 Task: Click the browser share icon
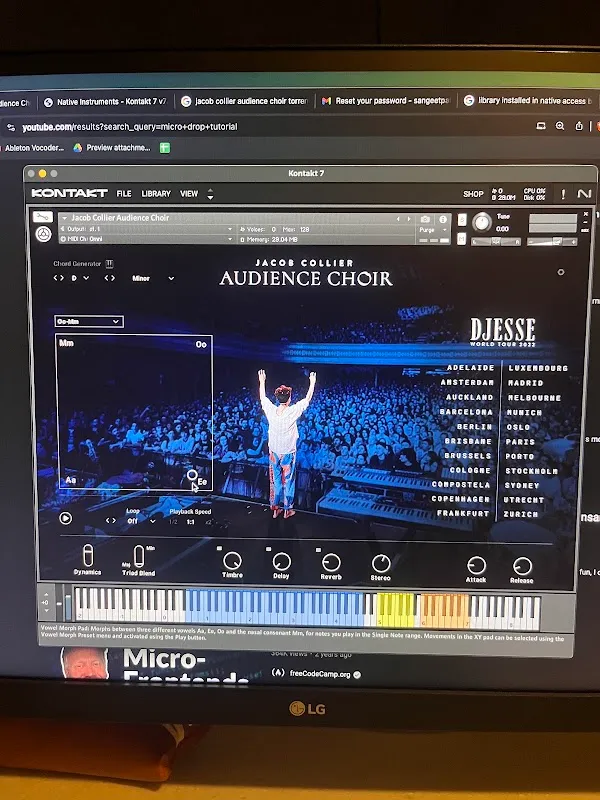coord(579,126)
